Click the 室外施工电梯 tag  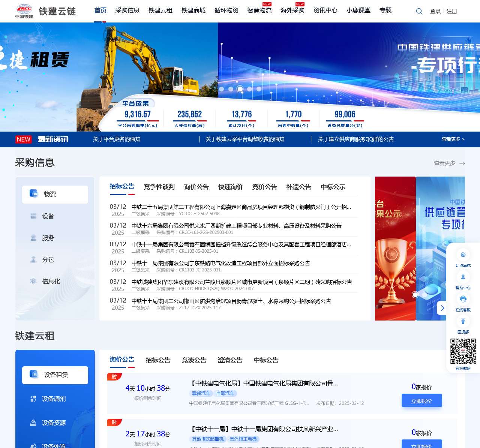pyautogui.click(x=243, y=439)
